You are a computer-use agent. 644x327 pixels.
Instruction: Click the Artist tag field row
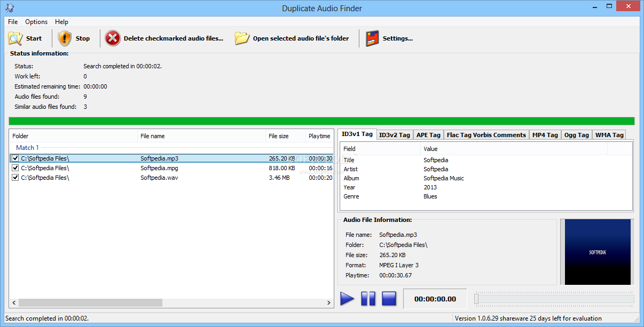[x=486, y=169]
